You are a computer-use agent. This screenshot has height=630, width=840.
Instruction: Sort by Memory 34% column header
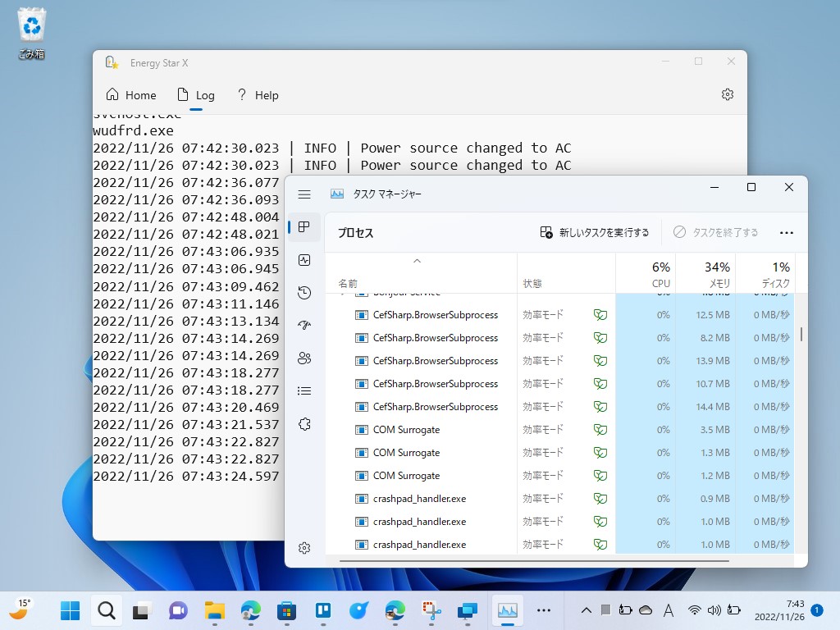click(706, 274)
